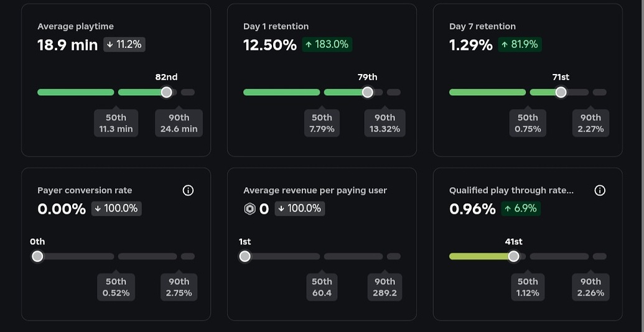Image resolution: width=644 pixels, height=332 pixels.
Task: Click the Robux icon in revenue card
Action: click(250, 209)
